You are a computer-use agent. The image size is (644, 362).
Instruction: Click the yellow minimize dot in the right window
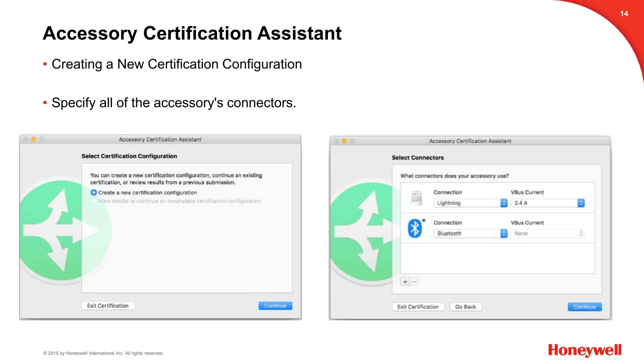pos(344,141)
